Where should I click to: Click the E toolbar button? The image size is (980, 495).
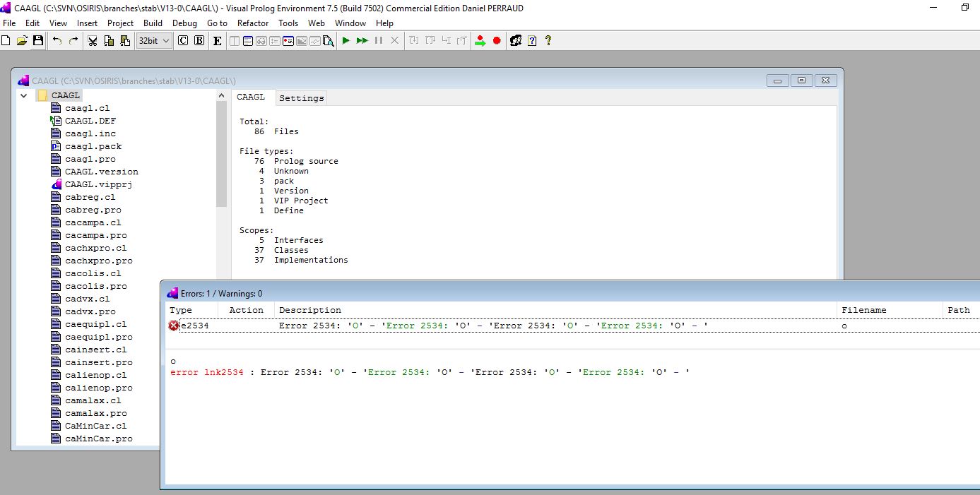point(217,41)
